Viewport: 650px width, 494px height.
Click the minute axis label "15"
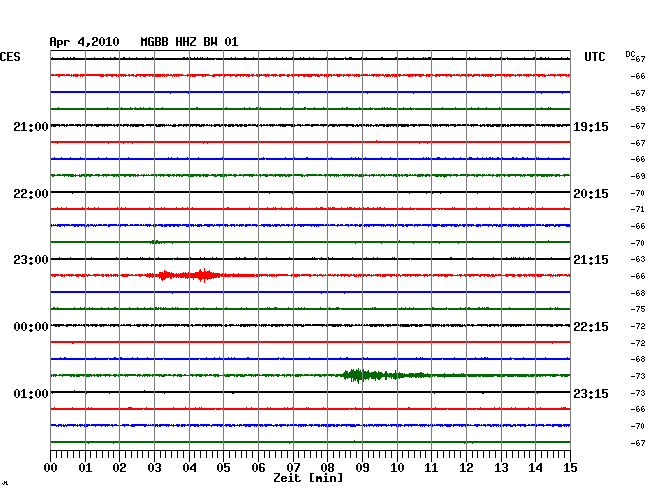[570, 468]
